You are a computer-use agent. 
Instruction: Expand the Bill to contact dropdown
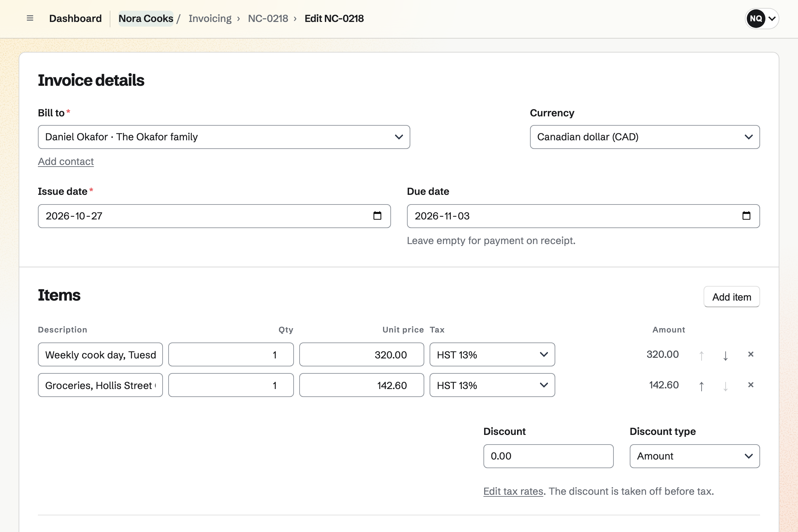[224, 137]
